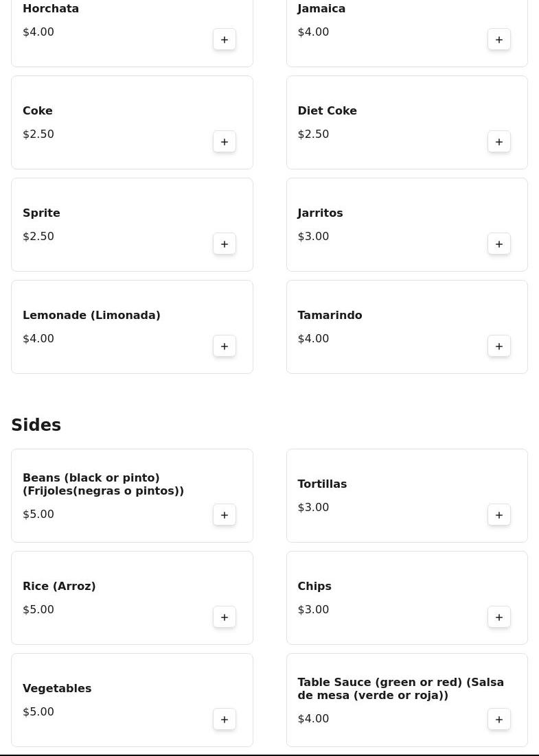
Task: Add Vegetables side to the order
Action: pyautogui.click(x=225, y=720)
